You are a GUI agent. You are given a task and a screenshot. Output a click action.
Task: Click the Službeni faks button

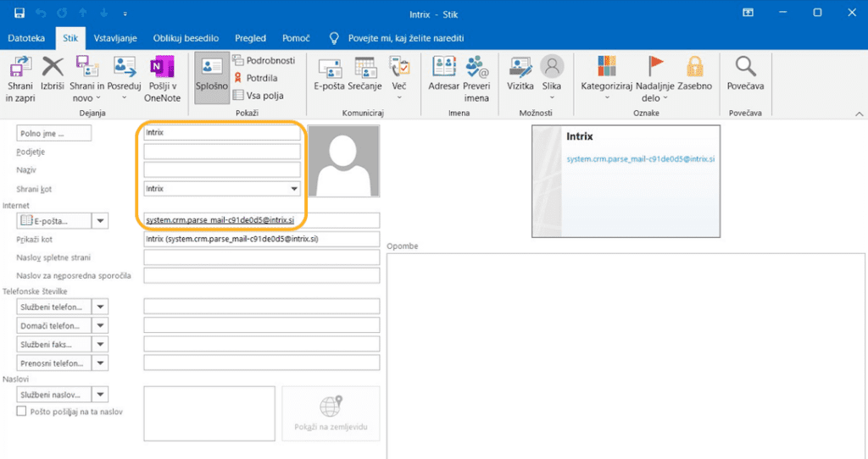point(53,345)
